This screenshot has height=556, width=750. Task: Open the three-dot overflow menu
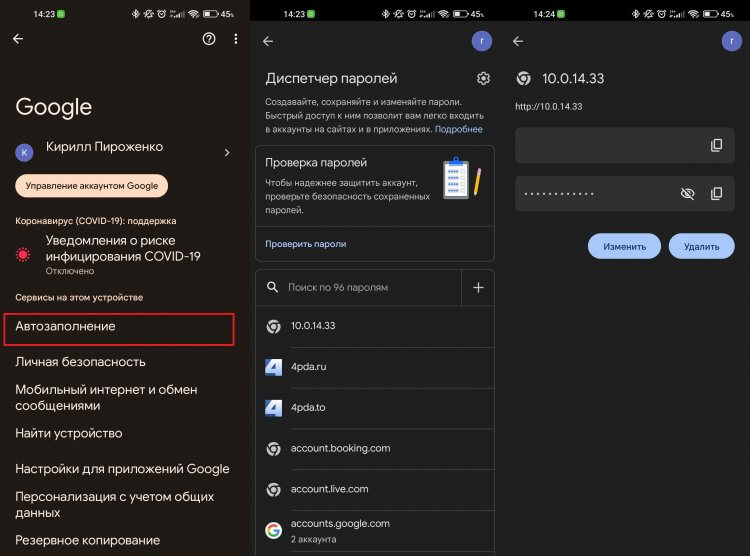coord(236,39)
